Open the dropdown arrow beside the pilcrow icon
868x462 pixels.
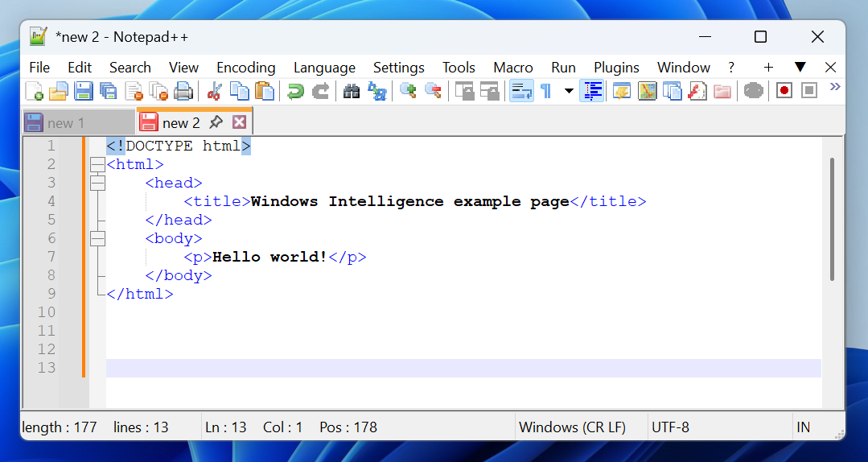[x=569, y=91]
